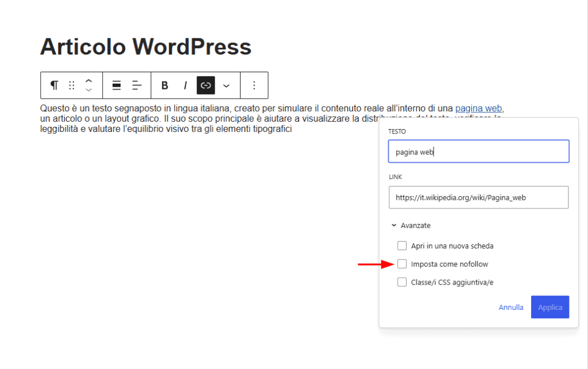588x369 pixels.
Task: Open the text align option
Action: point(137,86)
